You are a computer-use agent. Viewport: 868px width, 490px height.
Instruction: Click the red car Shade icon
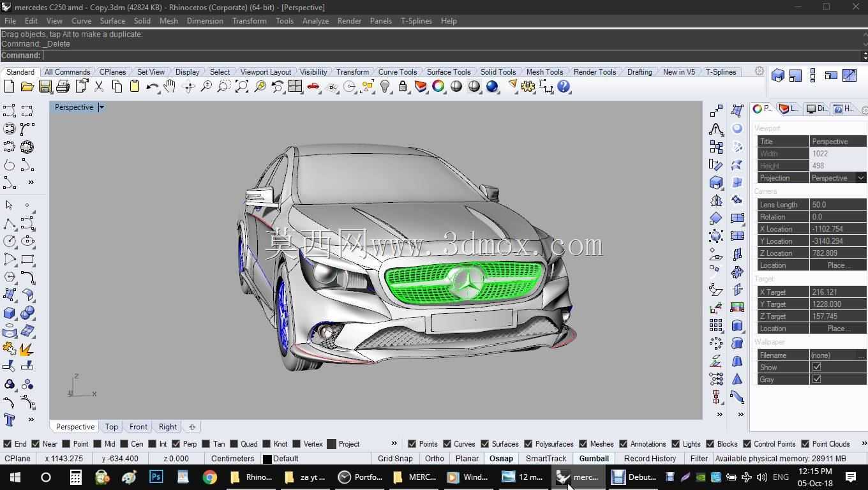click(313, 86)
